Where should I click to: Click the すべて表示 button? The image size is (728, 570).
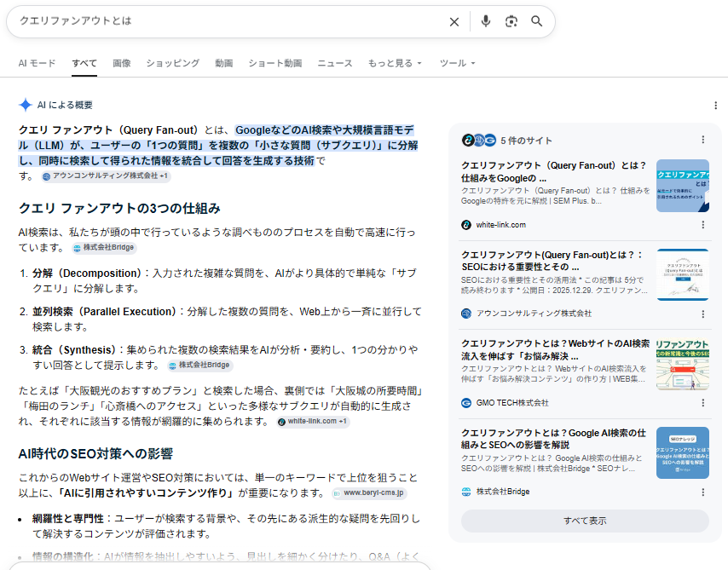(x=585, y=521)
